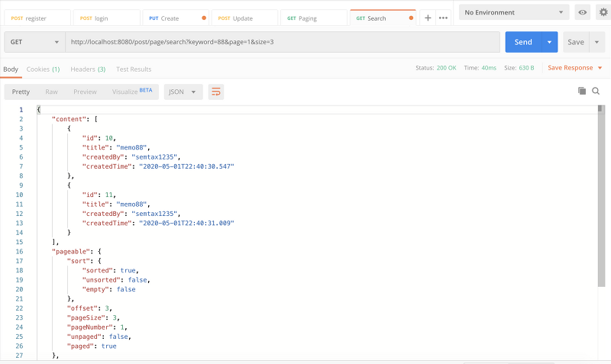Expand the Save button arrow options
Screen dimensions: 611x364
596,42
